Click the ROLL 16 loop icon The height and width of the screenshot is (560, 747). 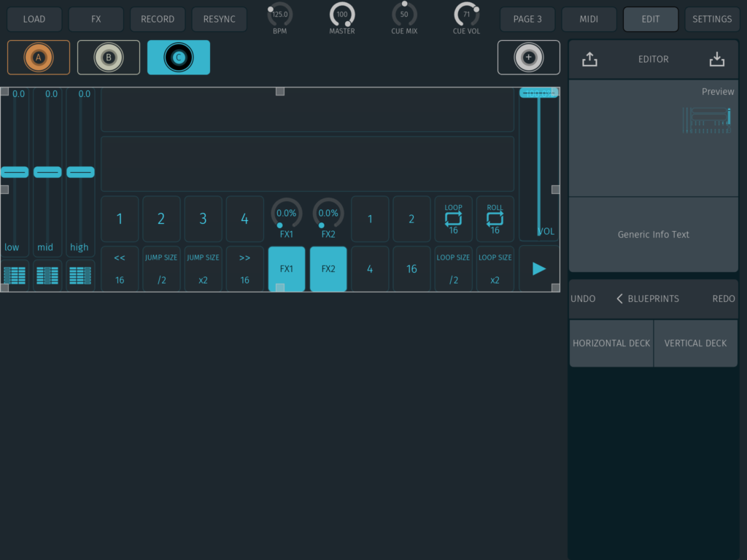(x=495, y=219)
